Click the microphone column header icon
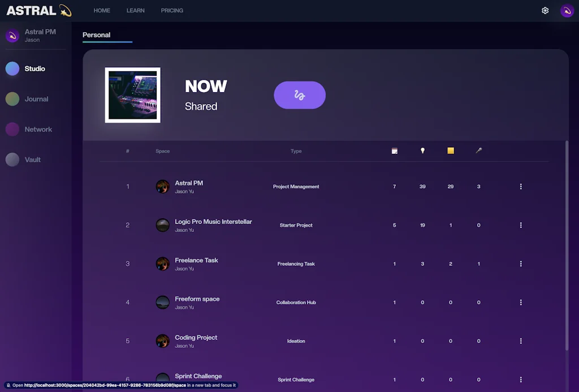The height and width of the screenshot is (392, 579). click(478, 150)
